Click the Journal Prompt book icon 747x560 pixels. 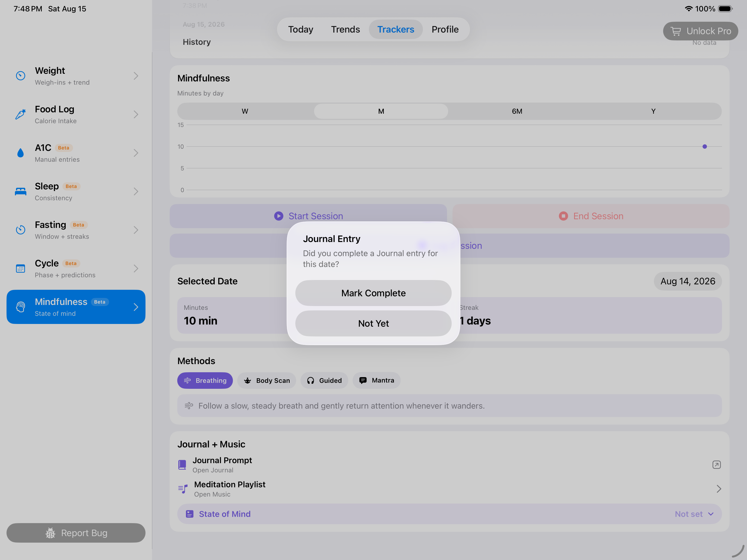(x=182, y=465)
